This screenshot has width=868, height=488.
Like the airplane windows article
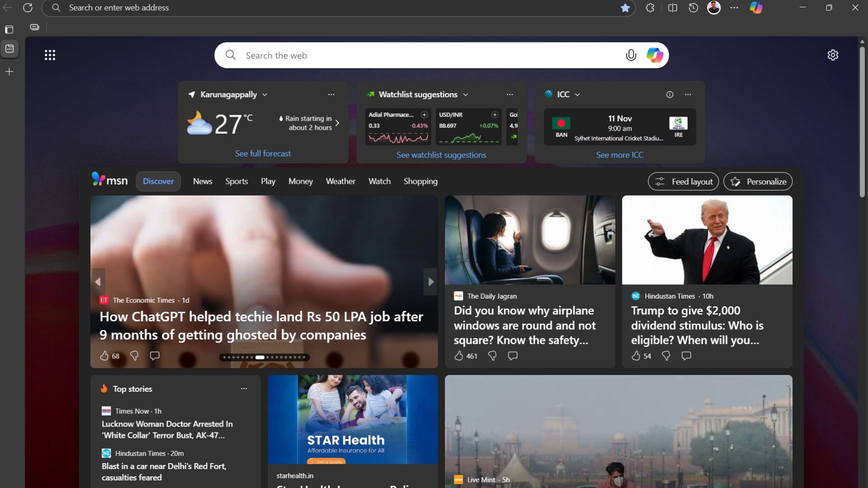[459, 356]
